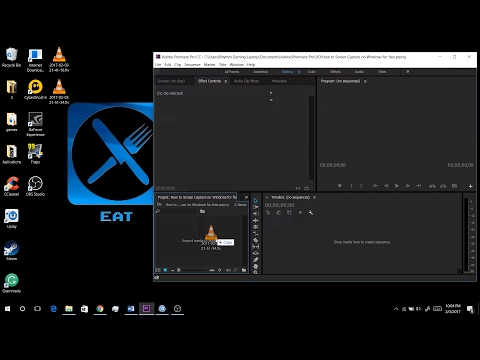This screenshot has width=480, height=360.
Task: Switch to Audio Clip Mixer tab
Action: (x=246, y=81)
